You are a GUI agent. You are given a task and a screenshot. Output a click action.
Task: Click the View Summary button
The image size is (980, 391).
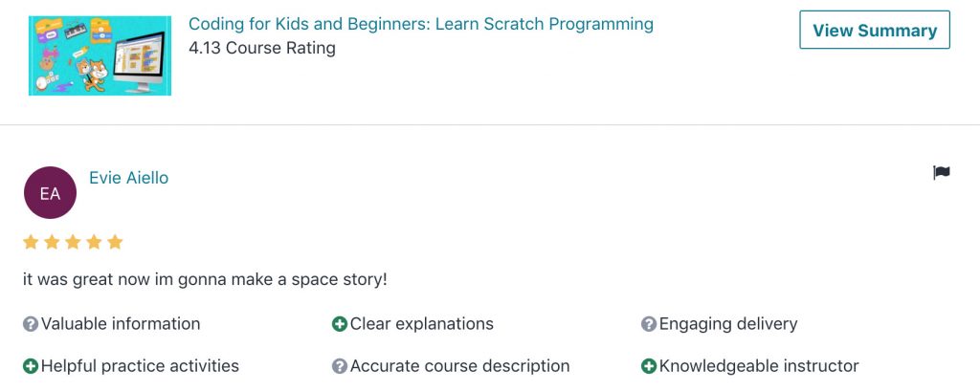pos(875,30)
